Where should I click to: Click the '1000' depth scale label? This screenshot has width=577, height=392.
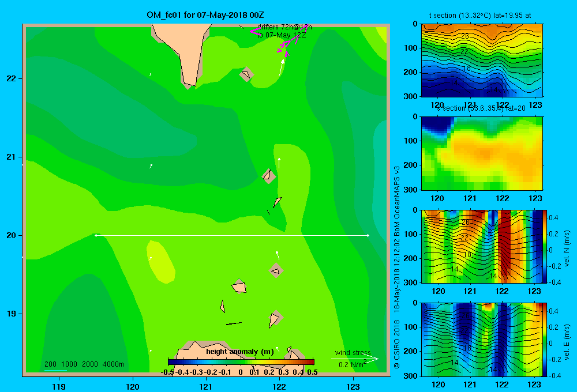69,364
